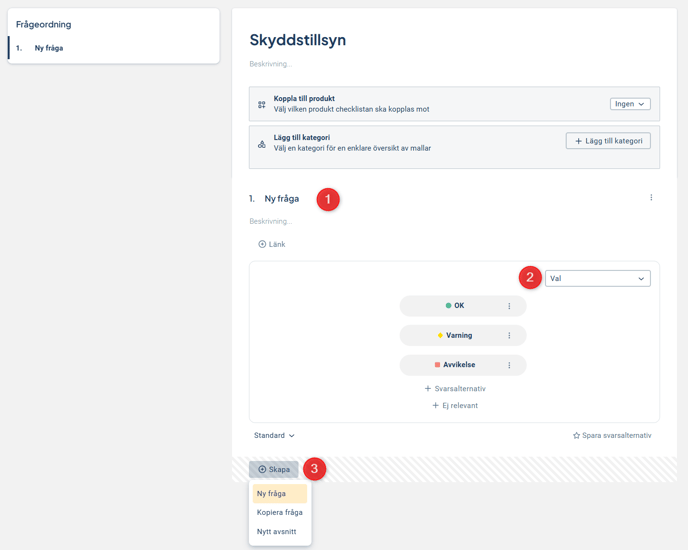Screen dimensions: 688x550
Task: Open three-dot menu for question 1
Action: [651, 198]
